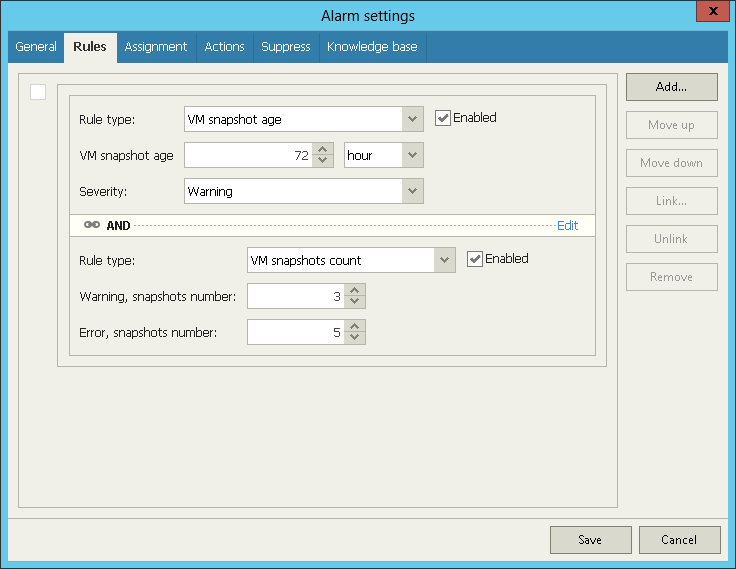Click the Add... button

click(672, 87)
